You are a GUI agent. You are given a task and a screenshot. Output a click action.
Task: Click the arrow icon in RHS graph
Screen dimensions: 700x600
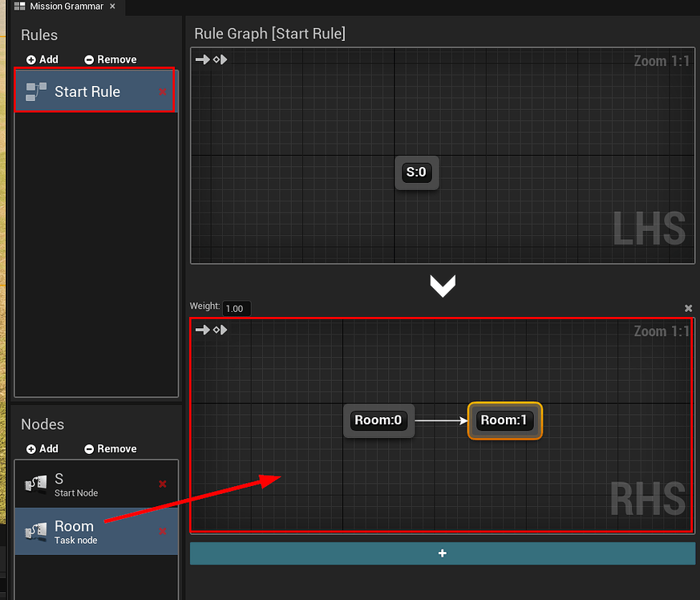pos(203,330)
